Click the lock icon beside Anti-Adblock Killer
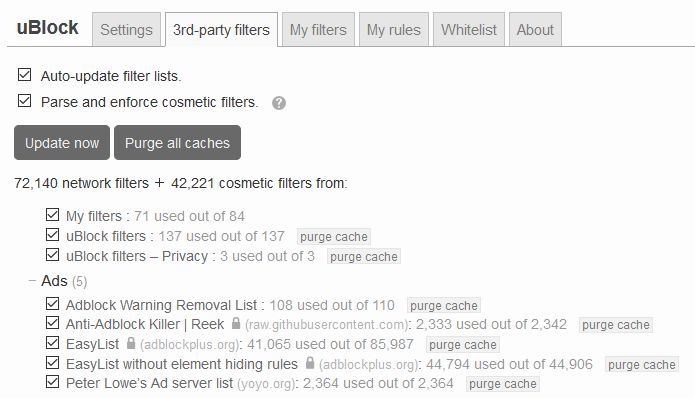The width and height of the screenshot is (695, 399). point(236,323)
